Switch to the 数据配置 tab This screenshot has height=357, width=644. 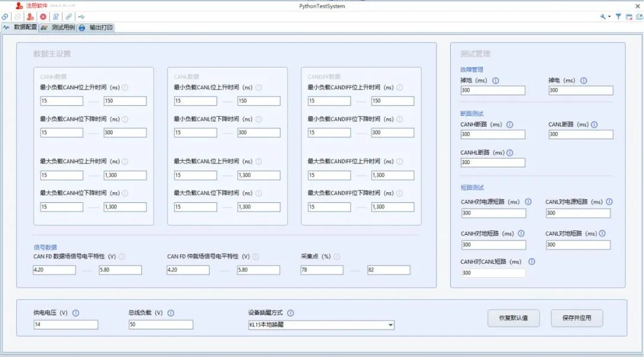pyautogui.click(x=20, y=27)
